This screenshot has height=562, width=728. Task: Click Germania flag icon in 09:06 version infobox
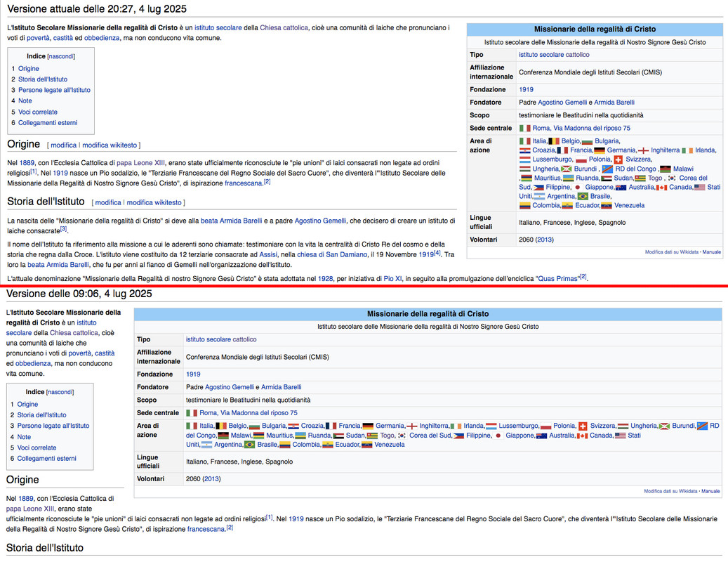click(x=368, y=426)
